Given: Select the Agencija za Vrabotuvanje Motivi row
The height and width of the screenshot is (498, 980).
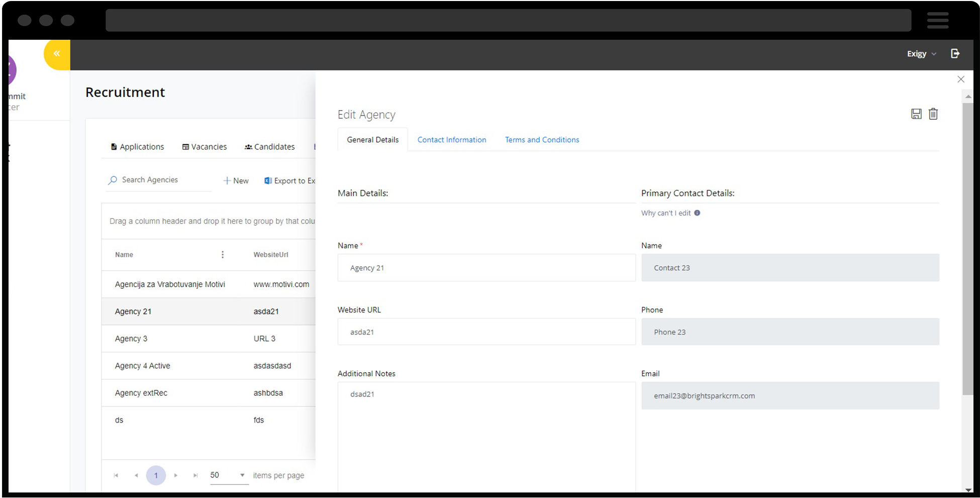Looking at the screenshot, I should tap(209, 284).
